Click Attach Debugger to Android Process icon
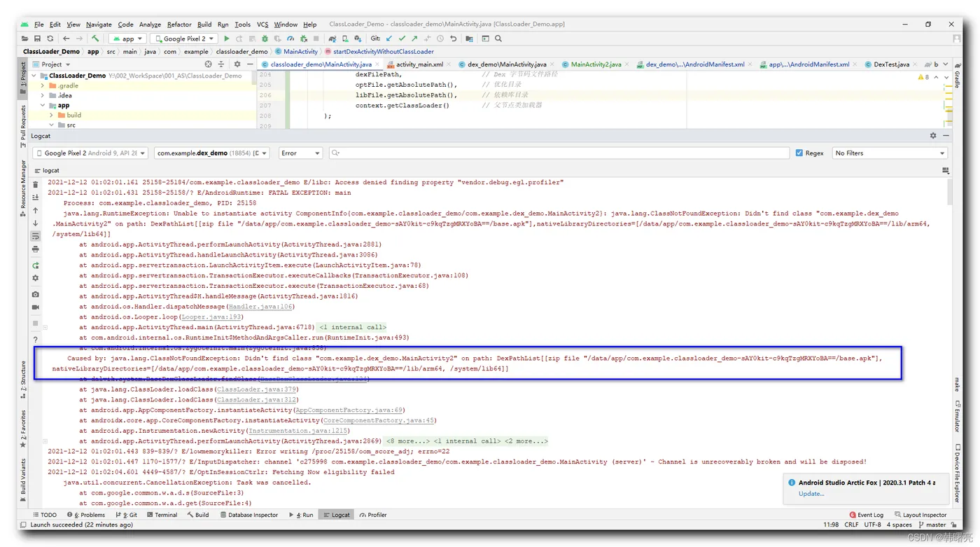 (304, 39)
